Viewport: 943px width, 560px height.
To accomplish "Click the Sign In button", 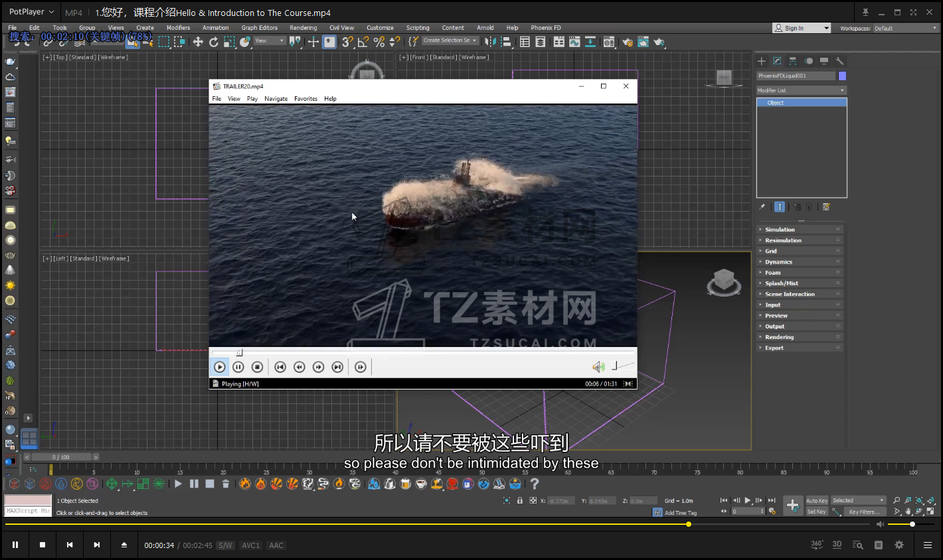I will point(794,28).
